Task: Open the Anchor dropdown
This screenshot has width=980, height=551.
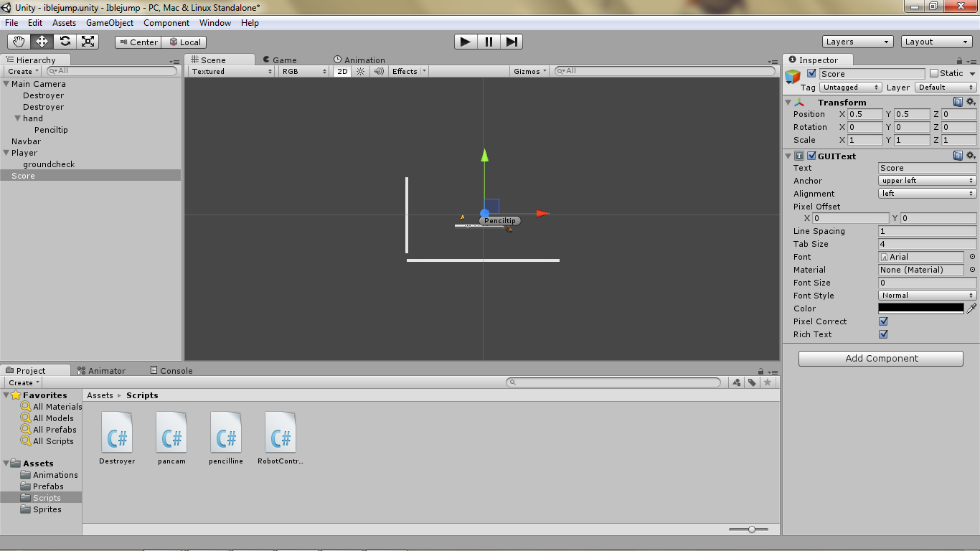Action: click(x=928, y=181)
